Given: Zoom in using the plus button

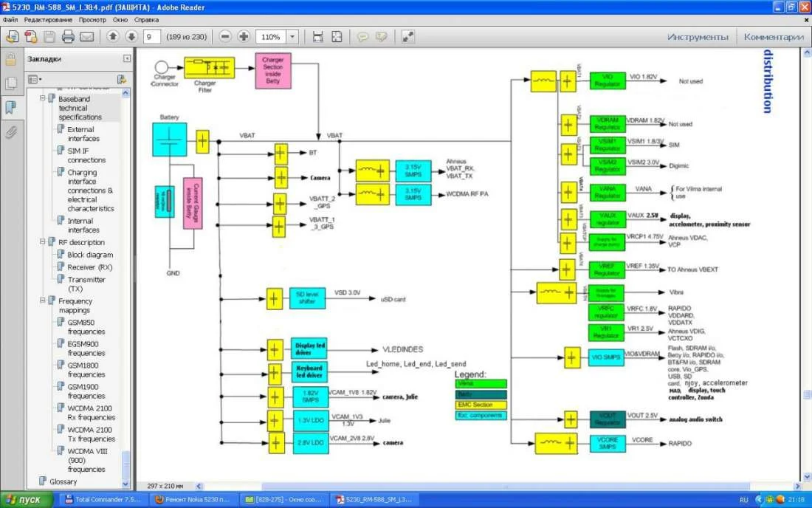Looking at the screenshot, I should [x=244, y=37].
